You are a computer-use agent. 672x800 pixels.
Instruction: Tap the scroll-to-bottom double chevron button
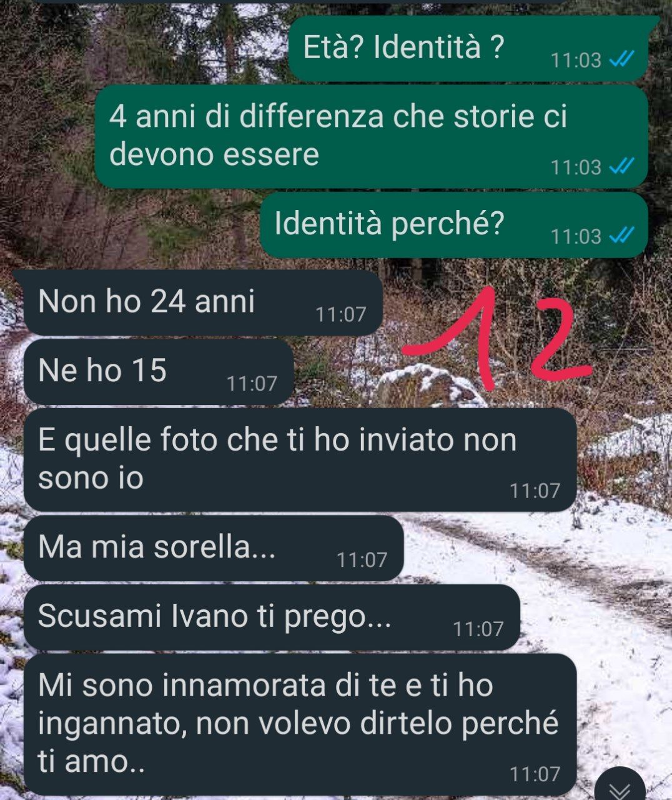tap(621, 784)
